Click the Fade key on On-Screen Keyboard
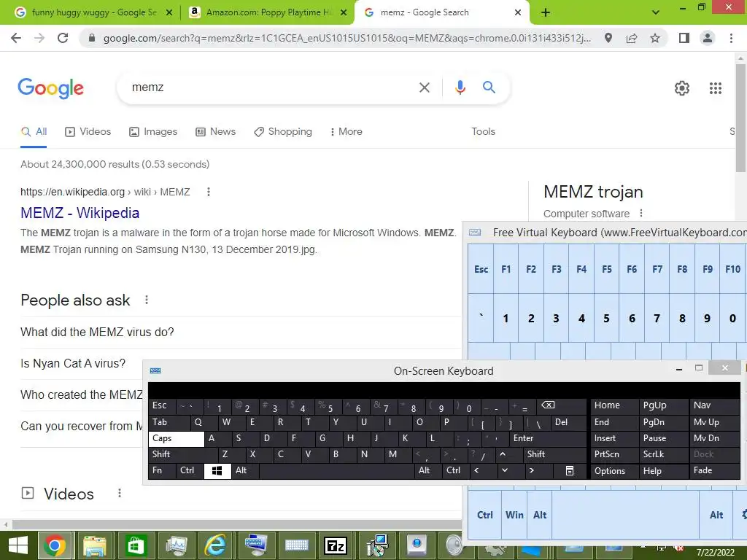Image resolution: width=747 pixels, height=560 pixels. tap(715, 470)
